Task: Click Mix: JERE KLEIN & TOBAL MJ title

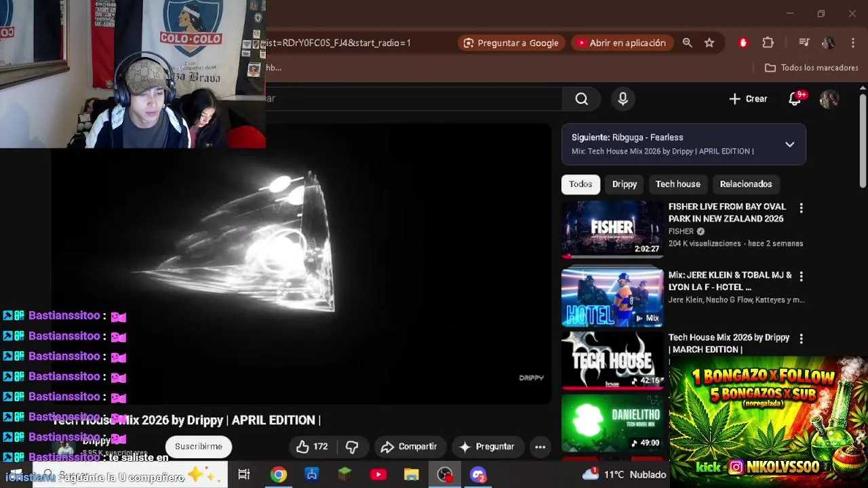Action: (730, 281)
